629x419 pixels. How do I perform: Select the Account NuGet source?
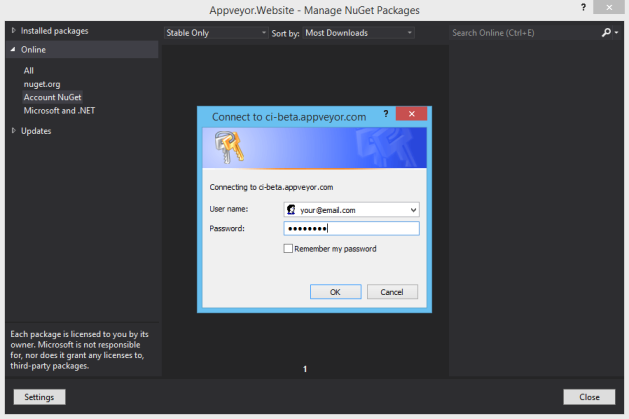click(x=53, y=97)
